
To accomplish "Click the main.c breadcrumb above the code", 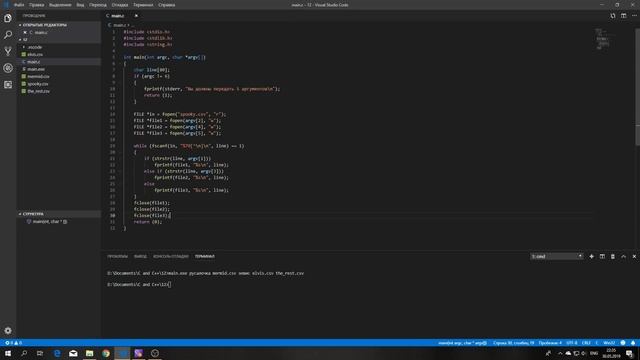I will [118, 25].
